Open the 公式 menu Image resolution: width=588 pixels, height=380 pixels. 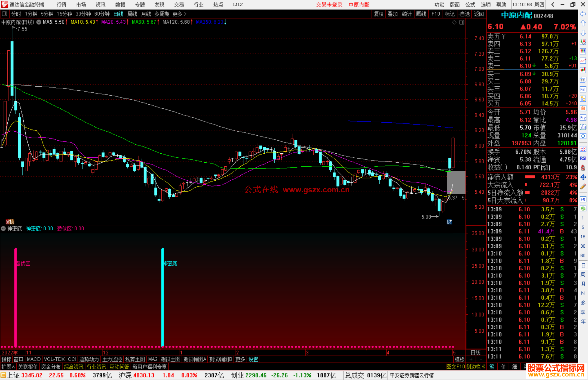(x=470, y=4)
